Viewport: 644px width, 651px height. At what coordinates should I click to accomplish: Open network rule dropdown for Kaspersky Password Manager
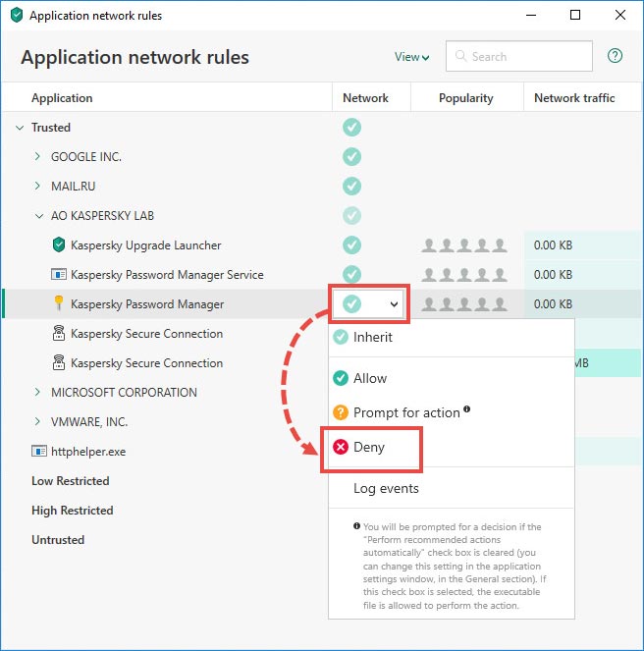coord(369,304)
